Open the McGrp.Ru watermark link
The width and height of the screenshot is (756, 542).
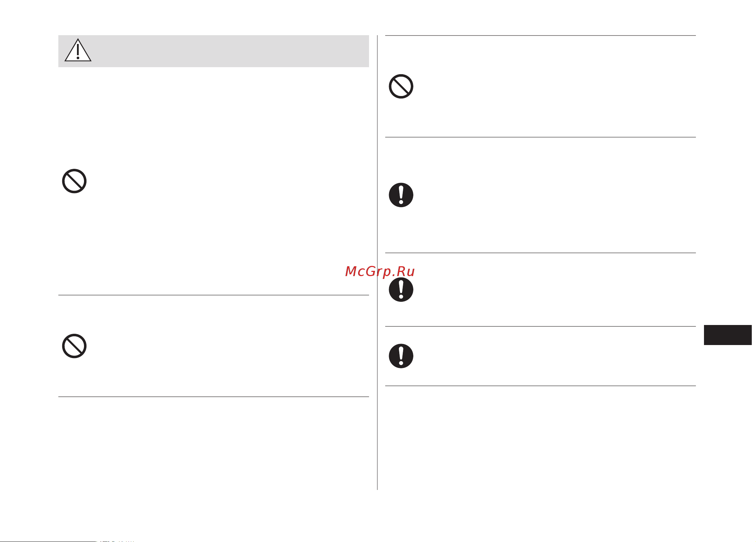pos(380,272)
